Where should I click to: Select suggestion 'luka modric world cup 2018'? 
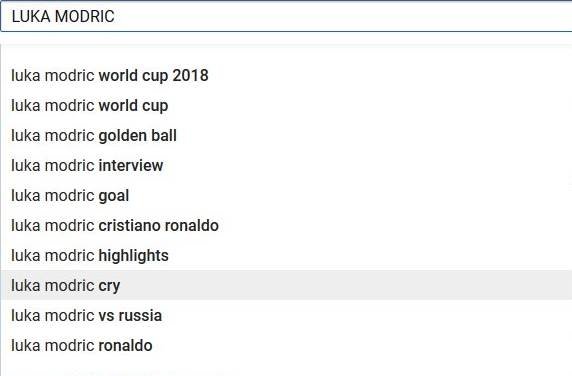tap(286, 76)
